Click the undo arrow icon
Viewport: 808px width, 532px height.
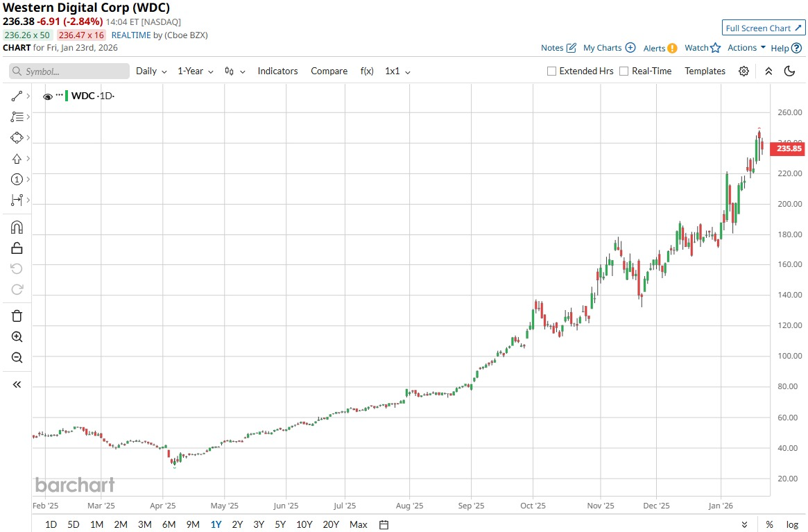click(17, 268)
